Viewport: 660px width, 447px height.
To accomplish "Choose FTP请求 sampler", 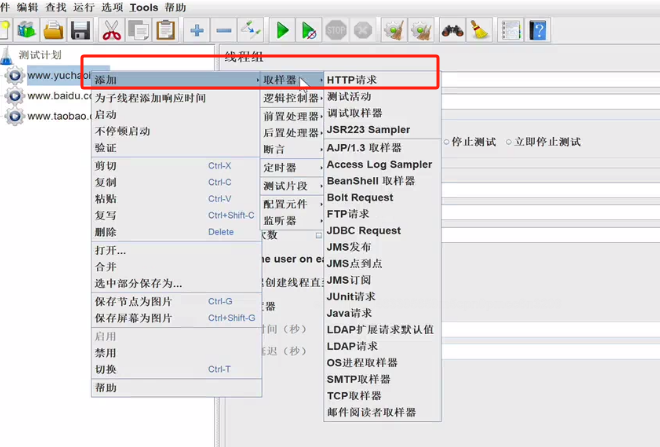I will coord(382,214).
